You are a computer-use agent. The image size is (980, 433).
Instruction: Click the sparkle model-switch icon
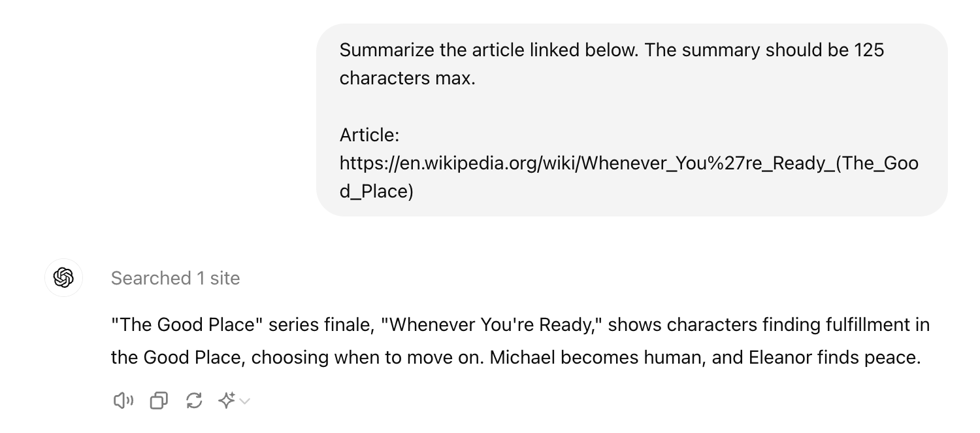coord(227,400)
